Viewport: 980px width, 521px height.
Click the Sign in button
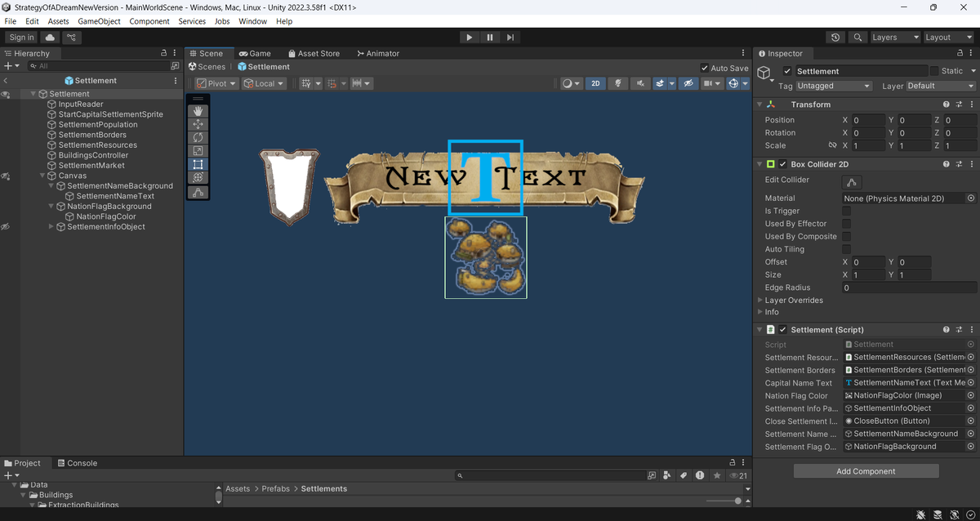(21, 38)
